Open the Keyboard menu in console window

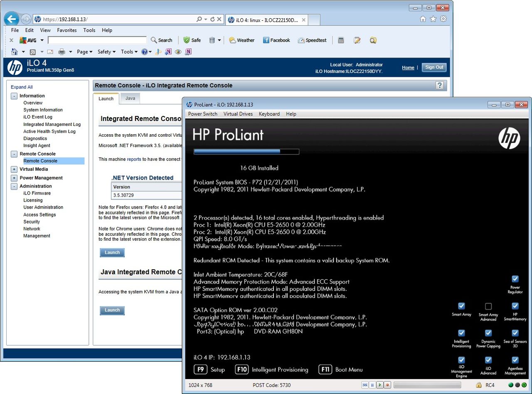click(269, 114)
